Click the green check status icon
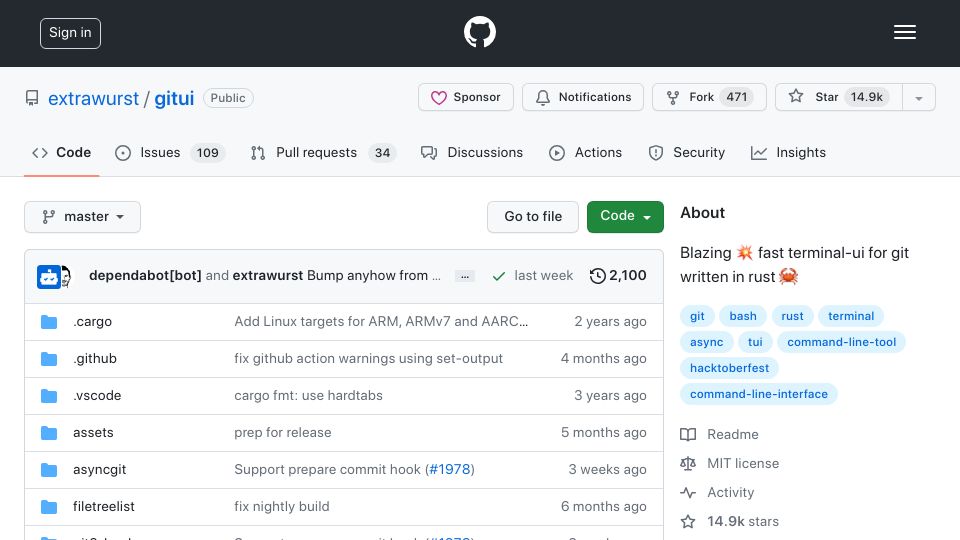This screenshot has width=960, height=540. (x=499, y=276)
